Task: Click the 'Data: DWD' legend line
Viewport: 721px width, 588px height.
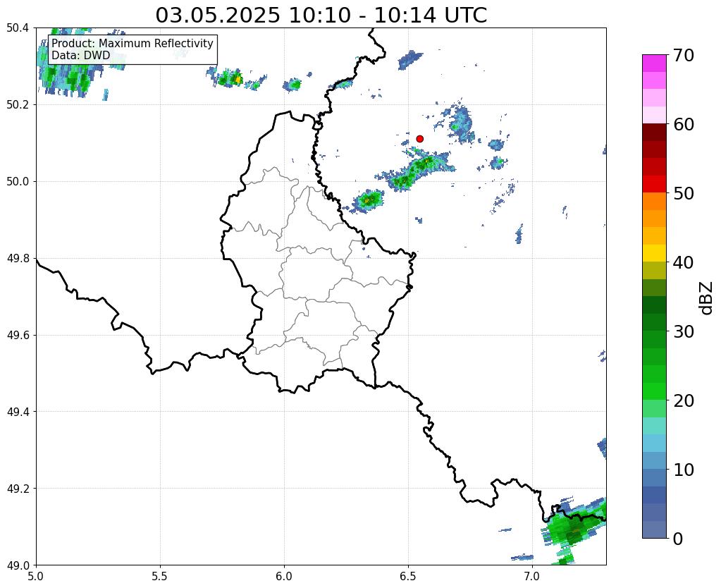Action: [x=81, y=56]
